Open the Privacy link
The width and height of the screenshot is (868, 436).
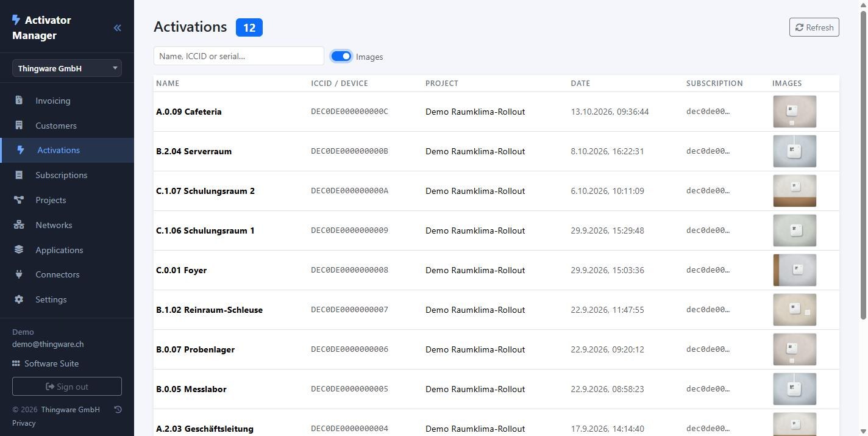pyautogui.click(x=24, y=423)
